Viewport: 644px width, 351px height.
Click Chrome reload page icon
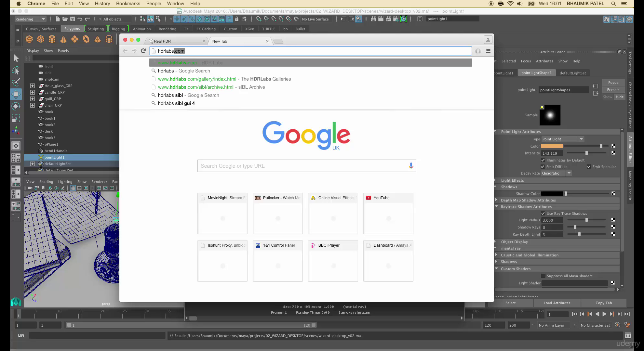143,51
